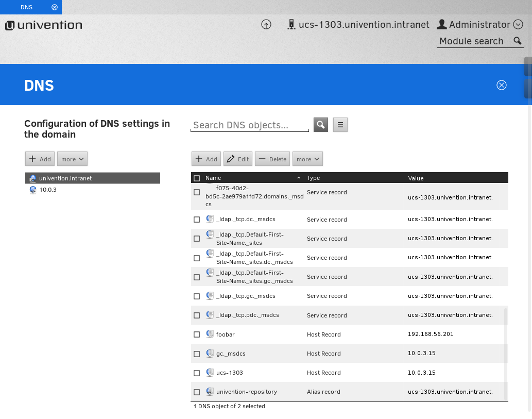The width and height of the screenshot is (532, 419).
Task: Switch to the DNS tab
Action: point(26,7)
